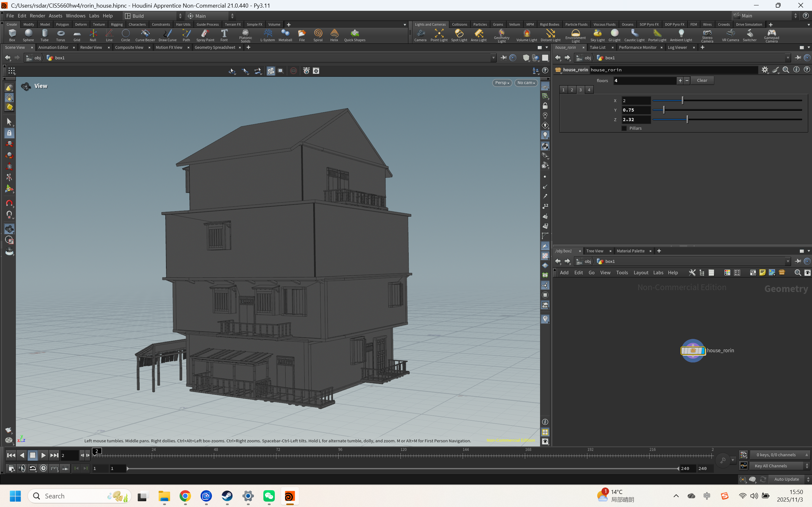Select the Sphere shelf tool
The image size is (812, 507).
[x=28, y=35]
